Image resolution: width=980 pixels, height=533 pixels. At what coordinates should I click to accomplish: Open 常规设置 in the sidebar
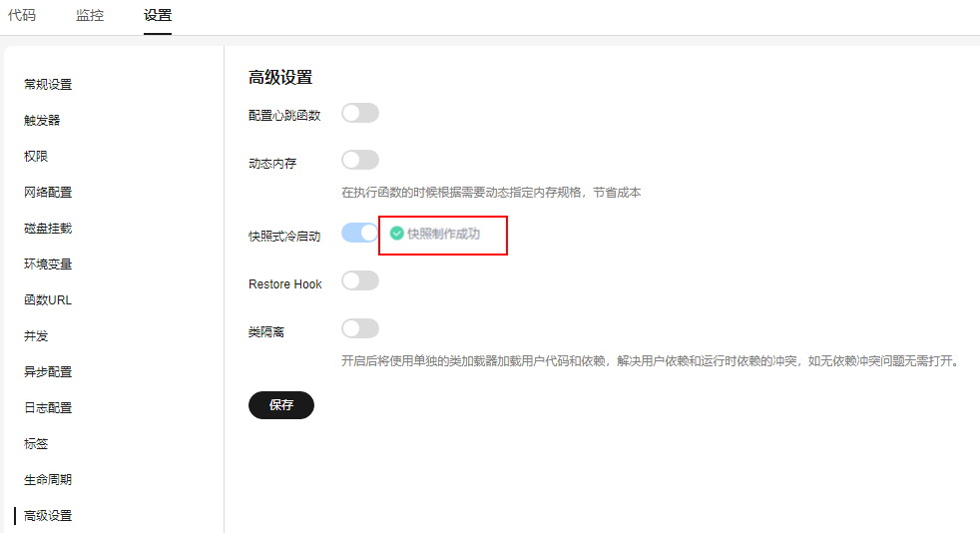point(48,85)
